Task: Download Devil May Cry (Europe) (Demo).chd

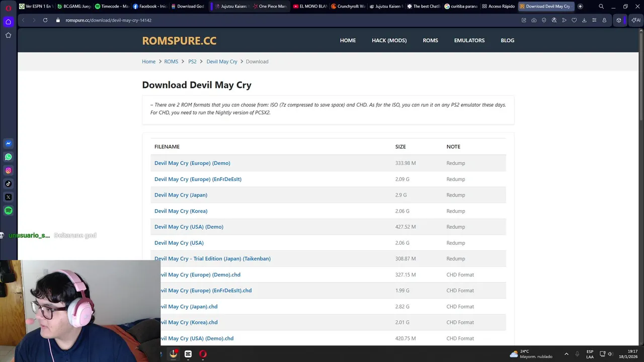Action: tap(200, 275)
